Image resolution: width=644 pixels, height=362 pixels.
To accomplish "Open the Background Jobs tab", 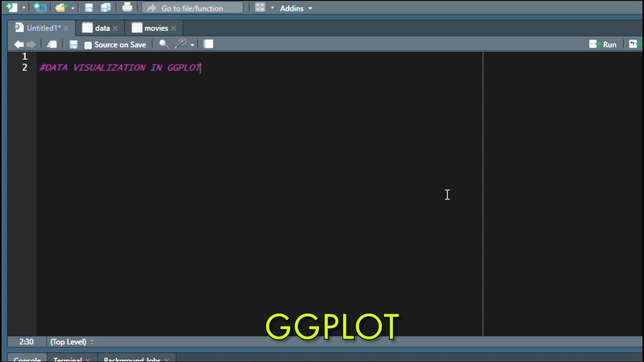I will 132,359.
